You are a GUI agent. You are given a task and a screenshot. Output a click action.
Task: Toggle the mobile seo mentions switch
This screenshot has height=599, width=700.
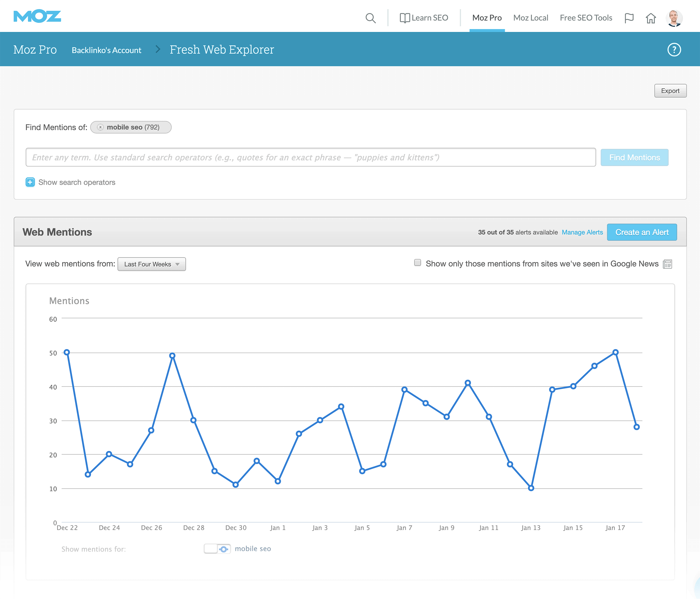[217, 549]
